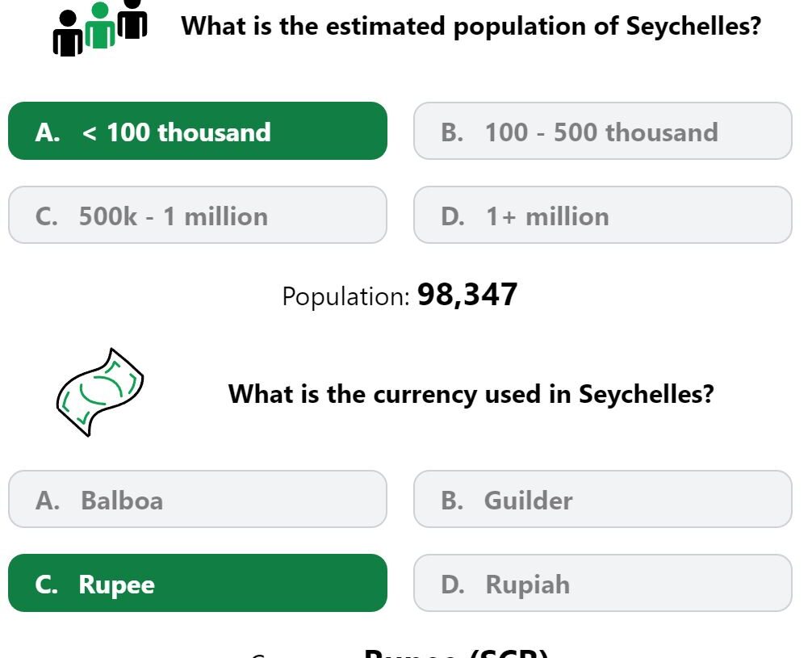Select option D, 1+ million
812x658 pixels.
[x=603, y=215]
